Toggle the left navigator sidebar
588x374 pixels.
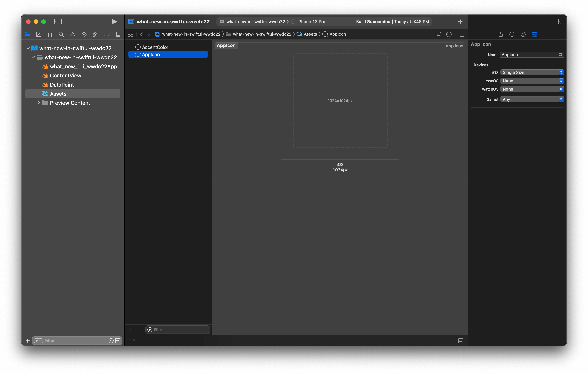point(58,21)
